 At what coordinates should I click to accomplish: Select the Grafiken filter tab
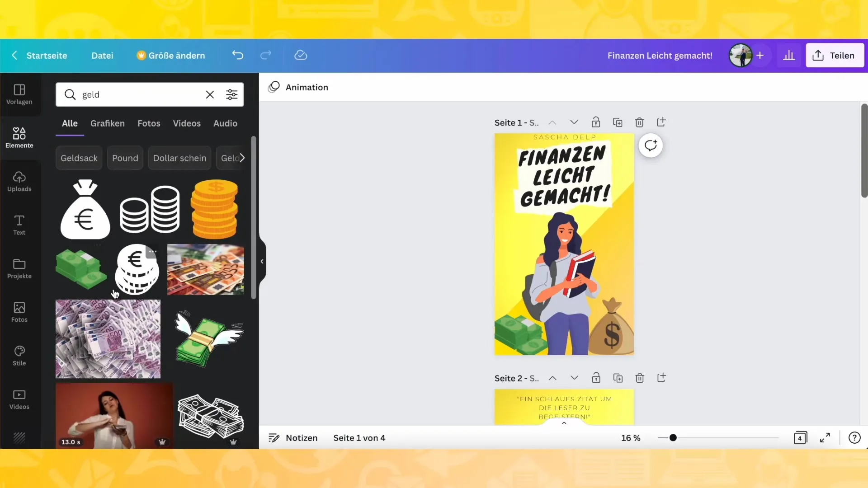coord(107,123)
